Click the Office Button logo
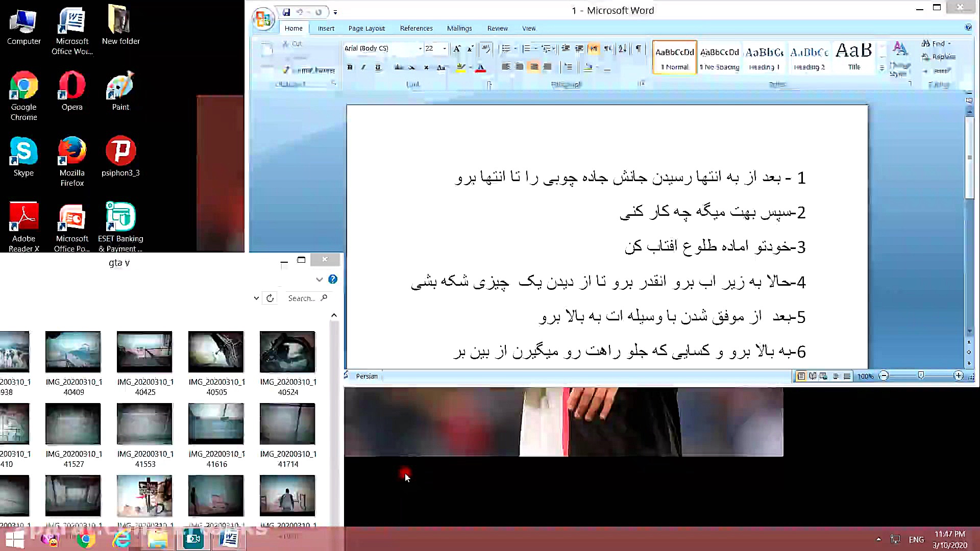Screen dimensions: 980x551 pyautogui.click(x=263, y=19)
